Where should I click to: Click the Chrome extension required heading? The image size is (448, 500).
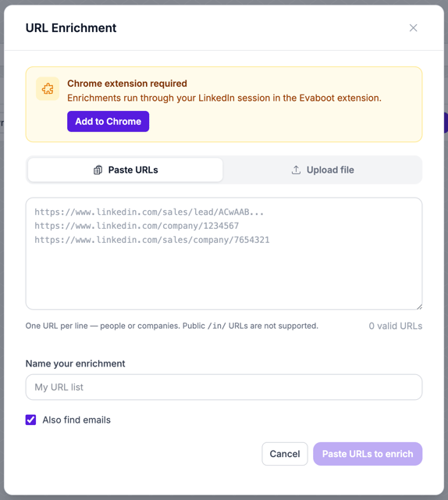(x=127, y=84)
